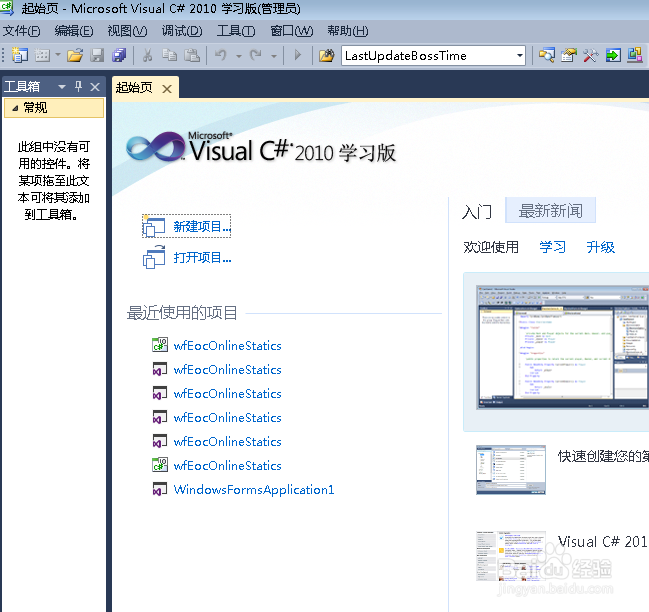Open the Toolbox hammer and wrench icon
Screen dimensions: 649x612
click(591, 55)
